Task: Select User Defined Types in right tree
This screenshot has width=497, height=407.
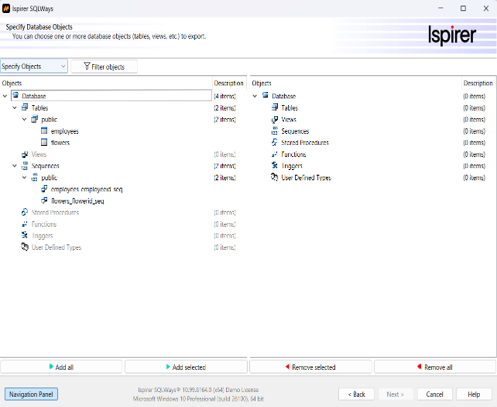Action: pos(306,177)
